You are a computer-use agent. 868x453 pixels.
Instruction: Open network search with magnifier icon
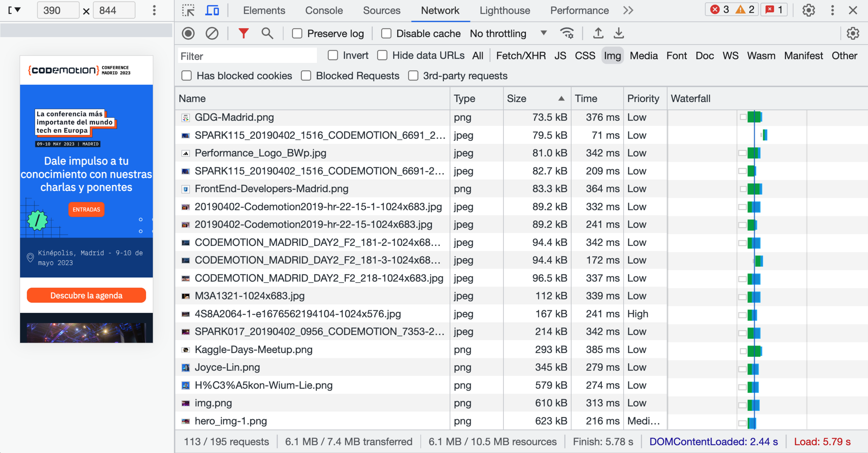pos(267,34)
